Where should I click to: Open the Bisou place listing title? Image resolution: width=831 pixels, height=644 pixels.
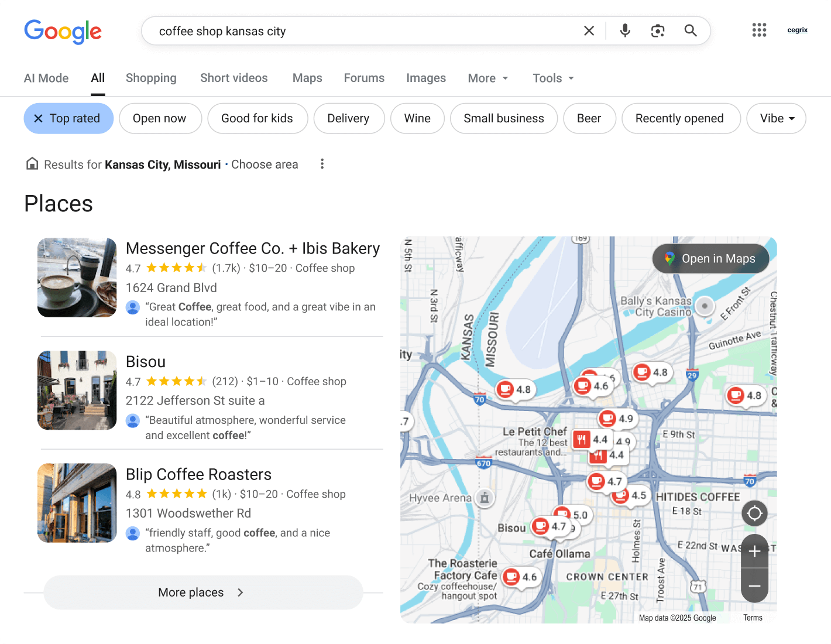pos(146,362)
